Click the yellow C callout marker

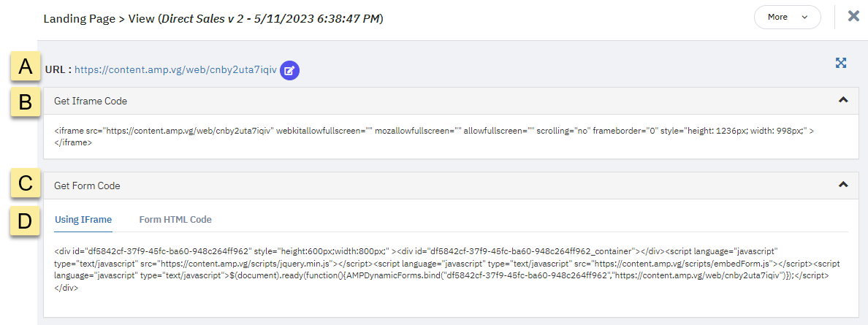click(26, 184)
